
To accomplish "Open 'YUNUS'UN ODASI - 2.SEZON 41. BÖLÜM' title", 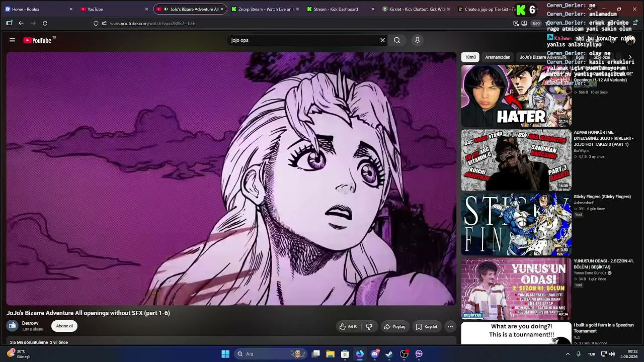I will (604, 264).
